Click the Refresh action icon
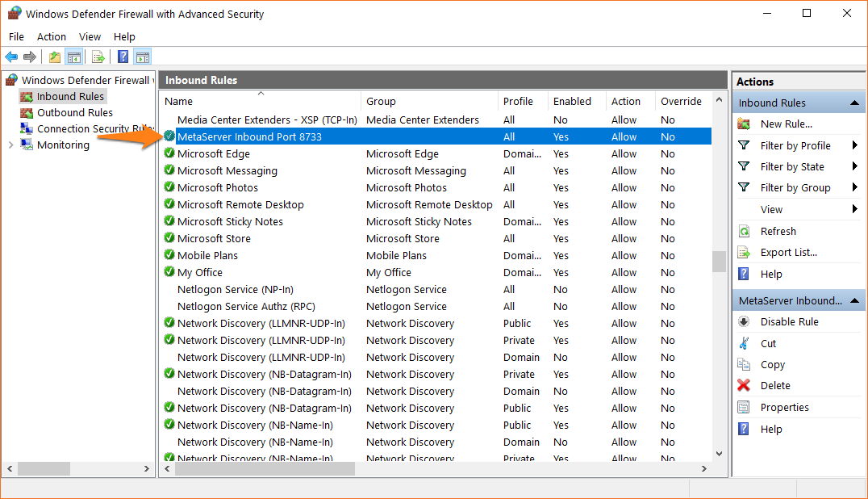The width and height of the screenshot is (868, 499). 744,232
